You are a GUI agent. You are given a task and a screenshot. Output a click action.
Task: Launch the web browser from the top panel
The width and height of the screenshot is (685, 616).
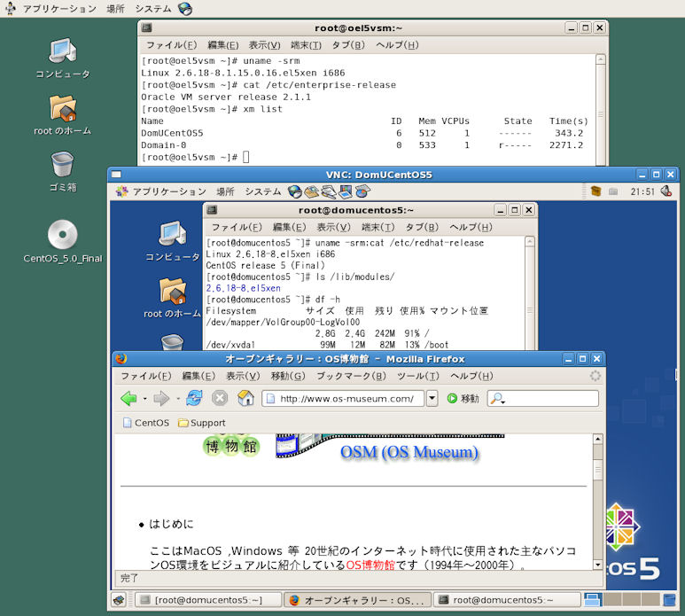coord(185,9)
